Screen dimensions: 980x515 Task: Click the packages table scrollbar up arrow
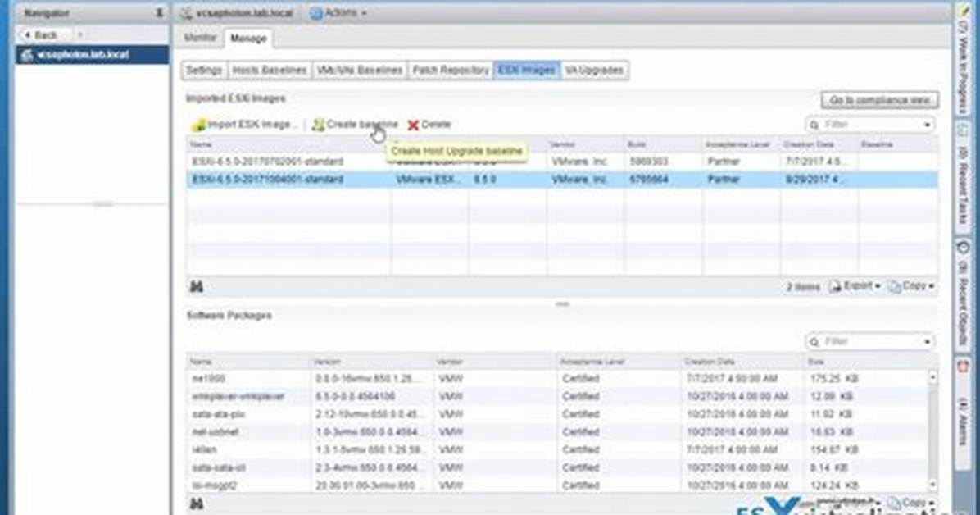932,376
